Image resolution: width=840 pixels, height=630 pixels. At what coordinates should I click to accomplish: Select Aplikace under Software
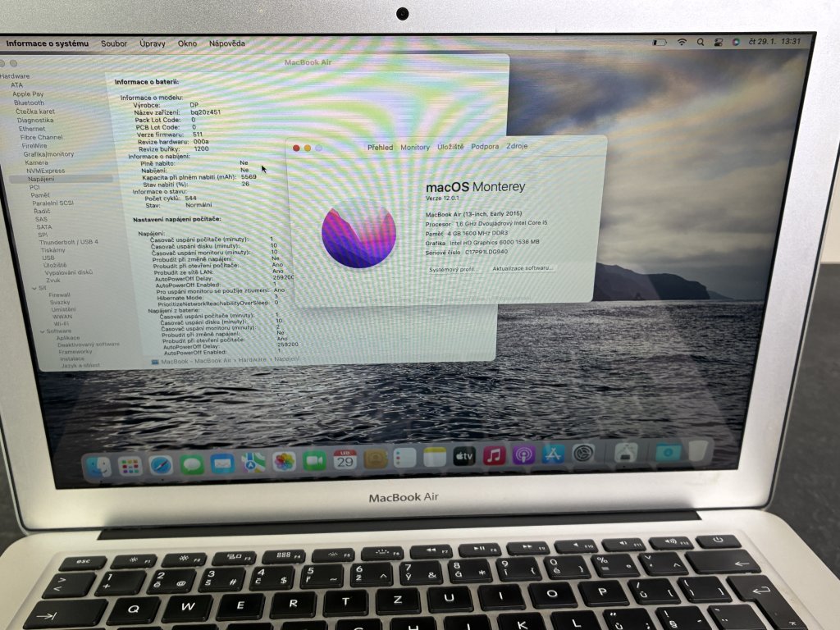(x=67, y=338)
